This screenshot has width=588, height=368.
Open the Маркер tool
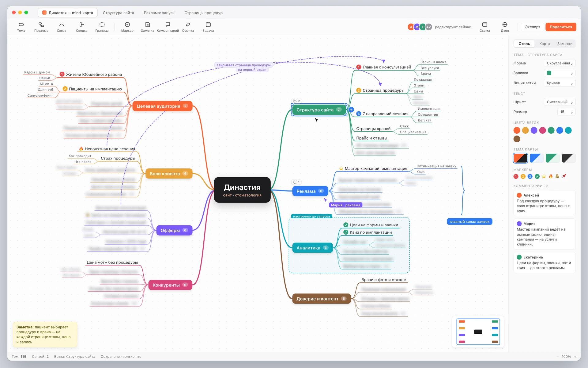coord(127,27)
